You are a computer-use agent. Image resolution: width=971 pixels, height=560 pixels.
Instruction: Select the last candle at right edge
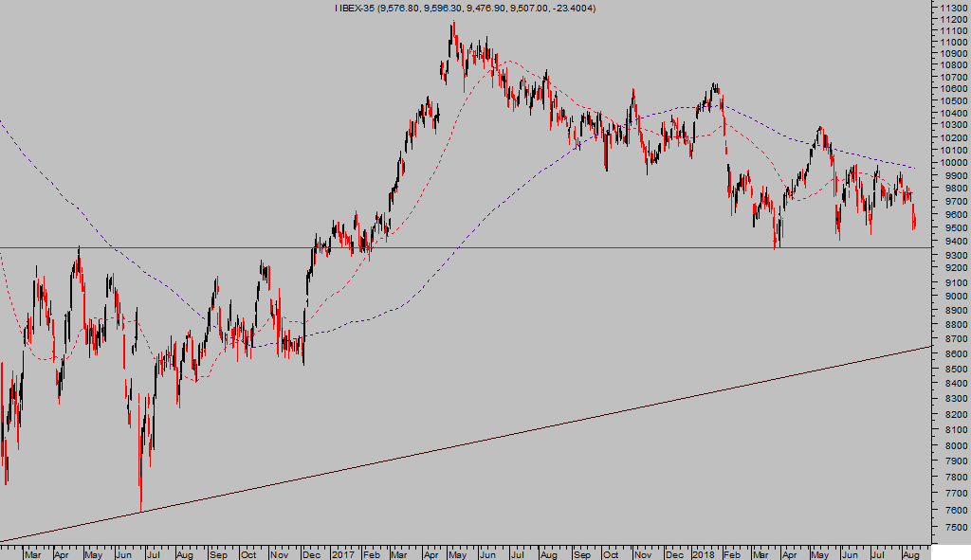pos(914,218)
